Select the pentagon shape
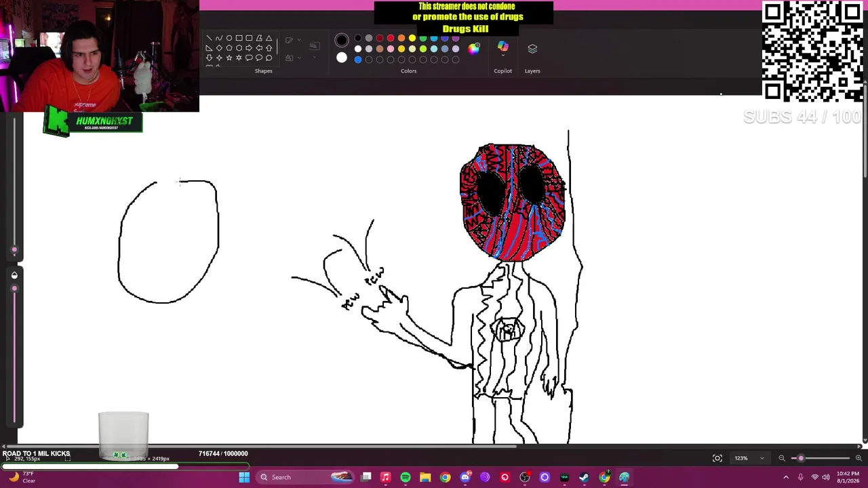This screenshot has width=868, height=488. pyautogui.click(x=229, y=48)
